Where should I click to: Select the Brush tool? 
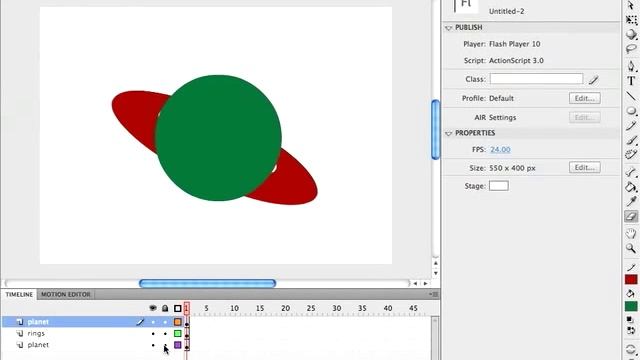pos(631,140)
